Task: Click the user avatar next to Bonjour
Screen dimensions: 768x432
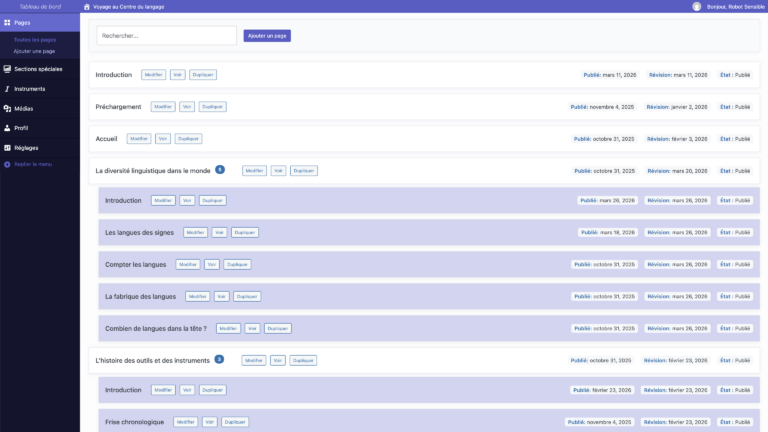Action: point(697,6)
